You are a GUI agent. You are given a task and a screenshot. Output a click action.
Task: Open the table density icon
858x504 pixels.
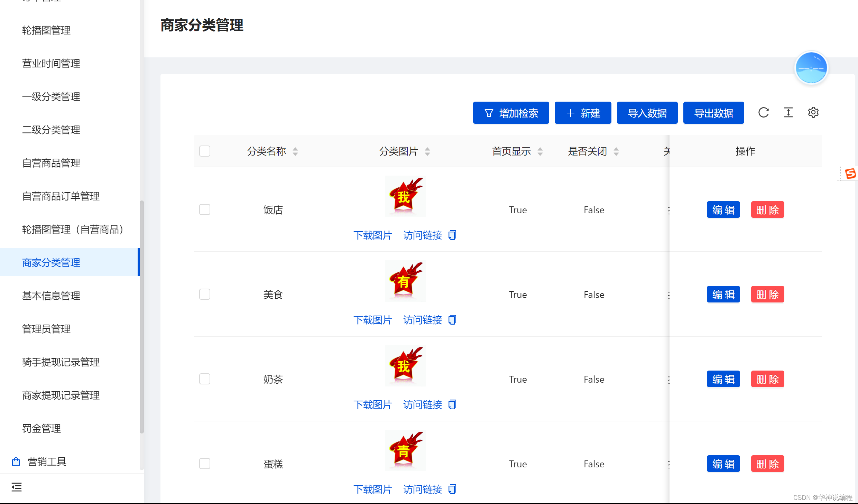[788, 113]
